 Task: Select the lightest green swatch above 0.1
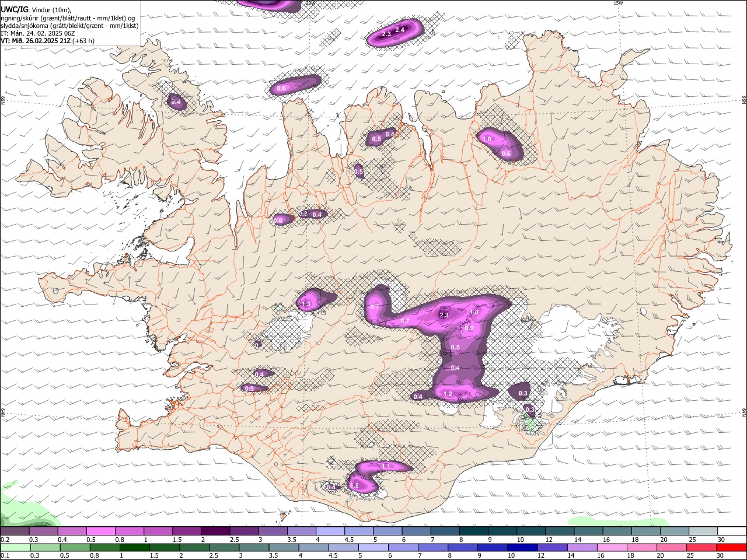15,548
